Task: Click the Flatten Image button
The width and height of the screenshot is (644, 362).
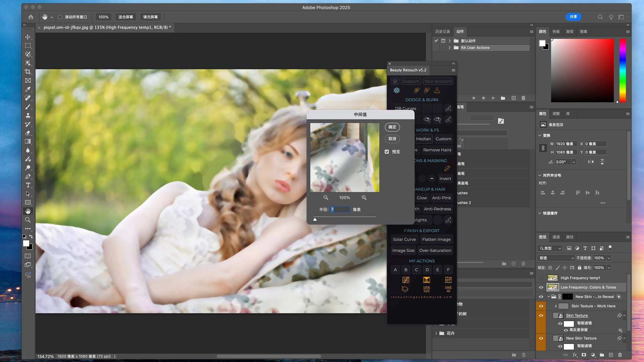Action: tap(436, 239)
